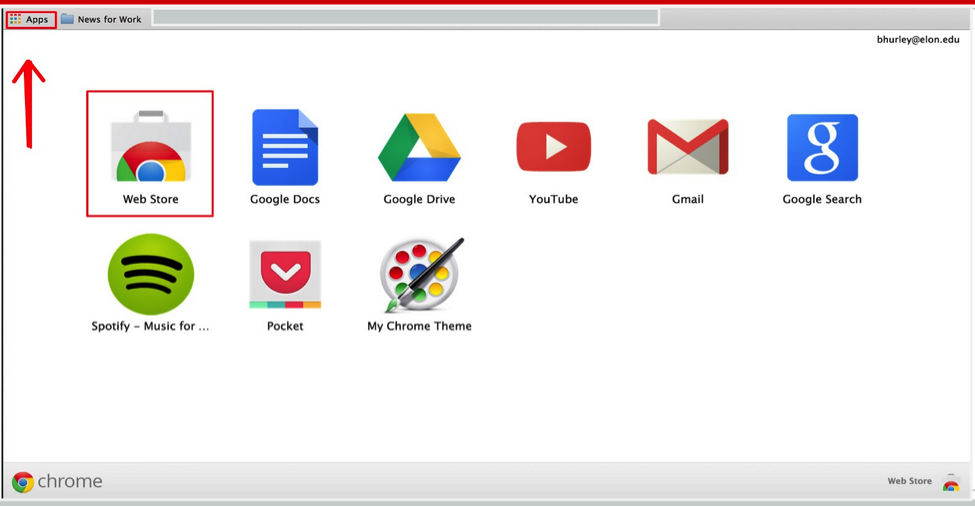Open the Google Drive app
This screenshot has height=507, width=975.
coord(419,147)
